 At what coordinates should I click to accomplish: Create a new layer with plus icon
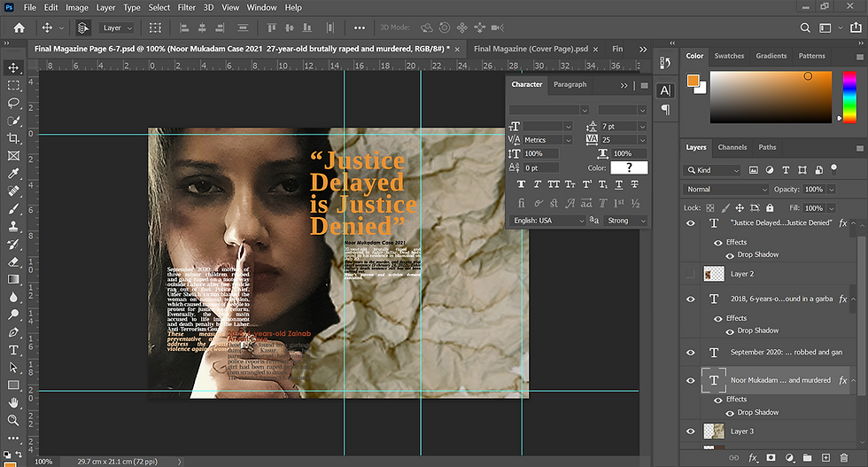coord(825,458)
